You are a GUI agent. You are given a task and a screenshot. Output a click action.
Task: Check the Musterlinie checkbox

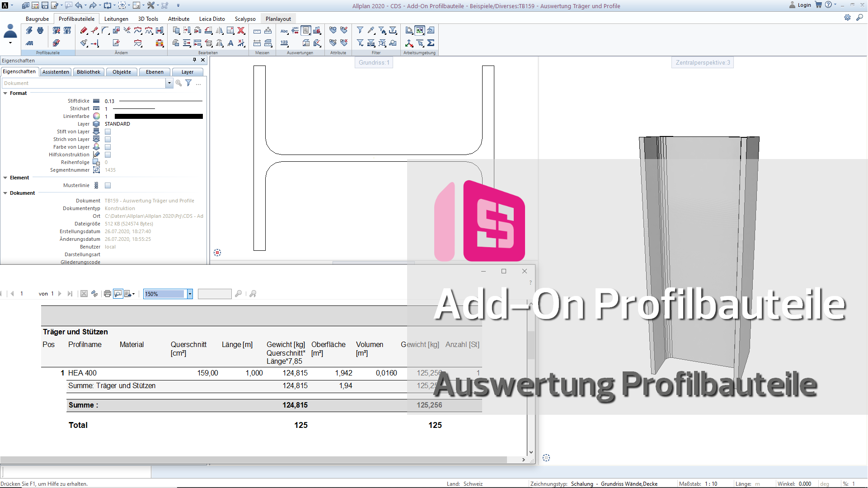(108, 186)
